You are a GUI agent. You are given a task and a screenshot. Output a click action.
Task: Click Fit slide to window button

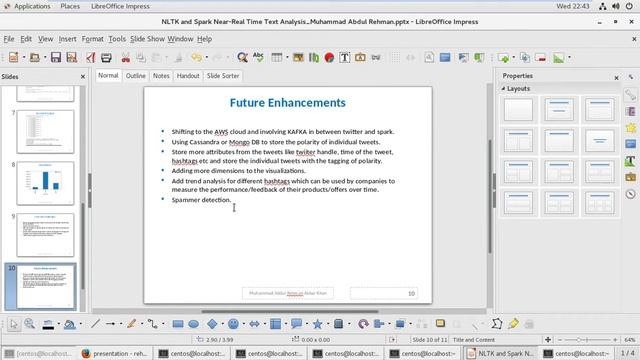pyautogui.click(x=548, y=340)
